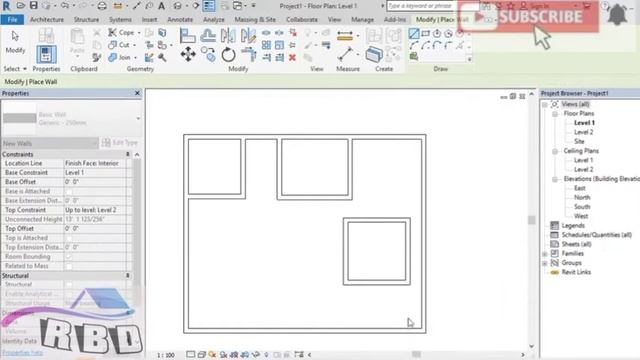Screen dimensions: 640x360
Task: Switch to the Structure ribbon tab
Action: 87,20
